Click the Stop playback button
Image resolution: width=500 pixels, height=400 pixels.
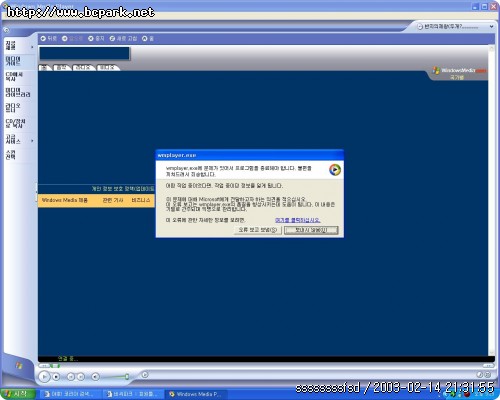point(56,377)
